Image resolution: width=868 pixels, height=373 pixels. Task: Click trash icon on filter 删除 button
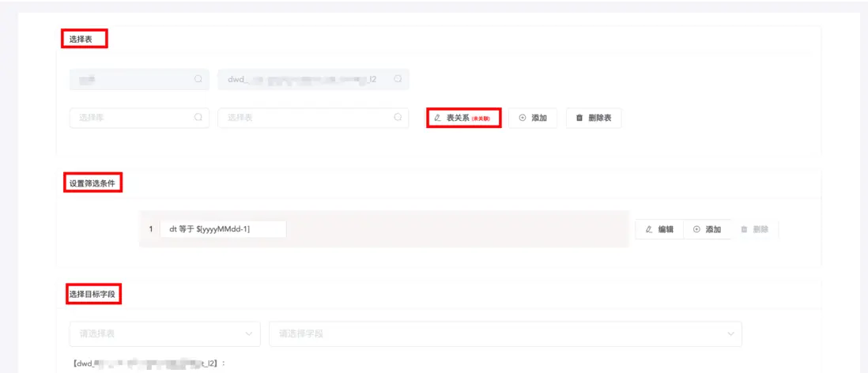[744, 229]
